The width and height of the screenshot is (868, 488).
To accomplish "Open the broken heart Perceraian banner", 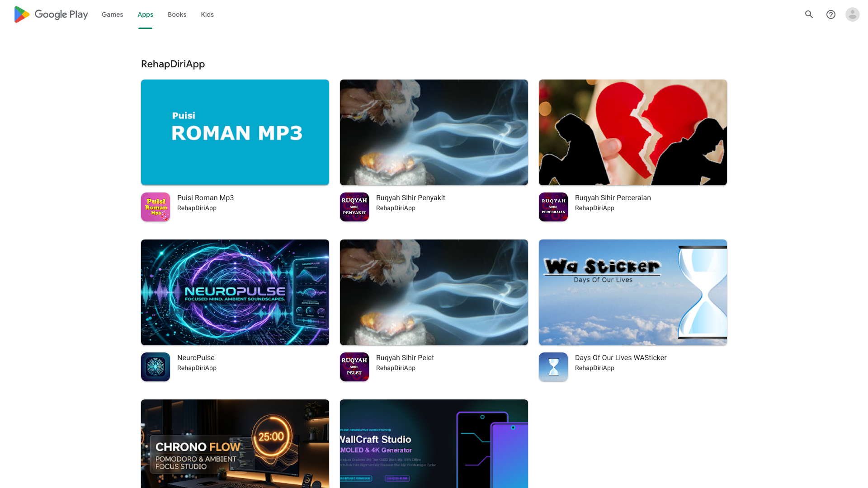I will 633,132.
